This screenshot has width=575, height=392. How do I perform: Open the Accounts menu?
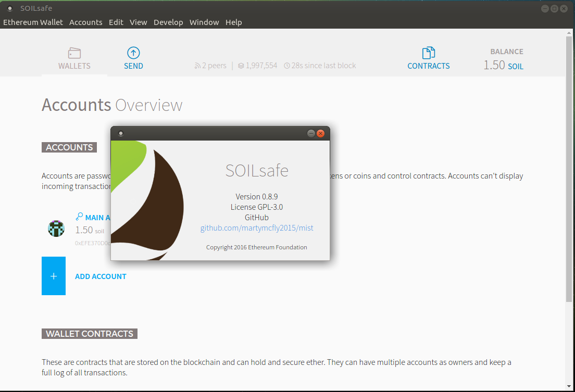click(86, 22)
